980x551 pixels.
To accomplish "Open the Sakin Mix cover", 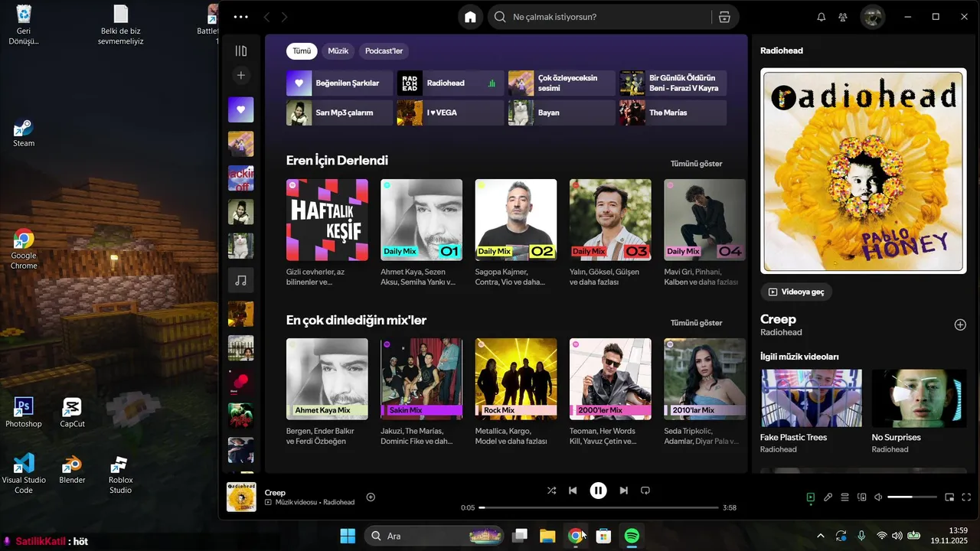I will [421, 379].
